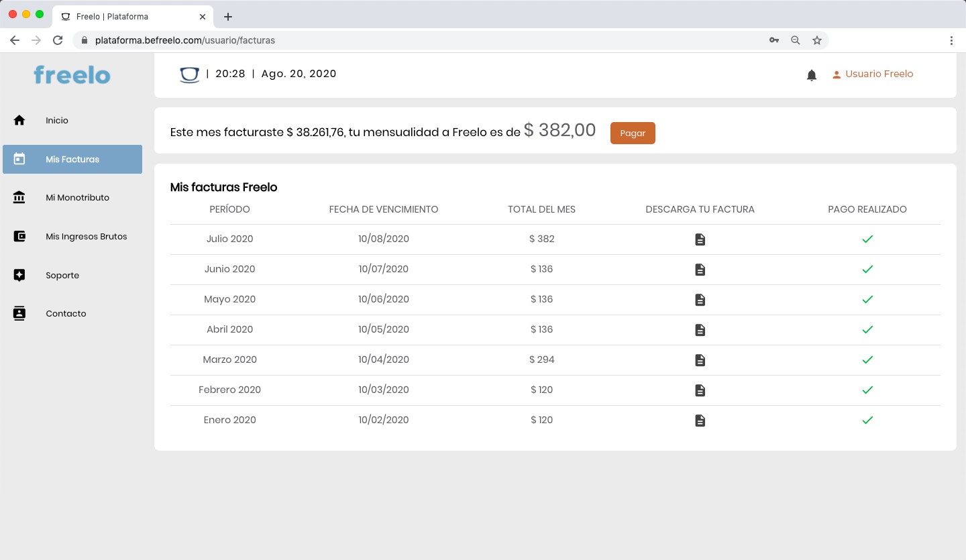The width and height of the screenshot is (966, 560).
Task: Click the $ 382 total in Julio row
Action: click(x=541, y=239)
